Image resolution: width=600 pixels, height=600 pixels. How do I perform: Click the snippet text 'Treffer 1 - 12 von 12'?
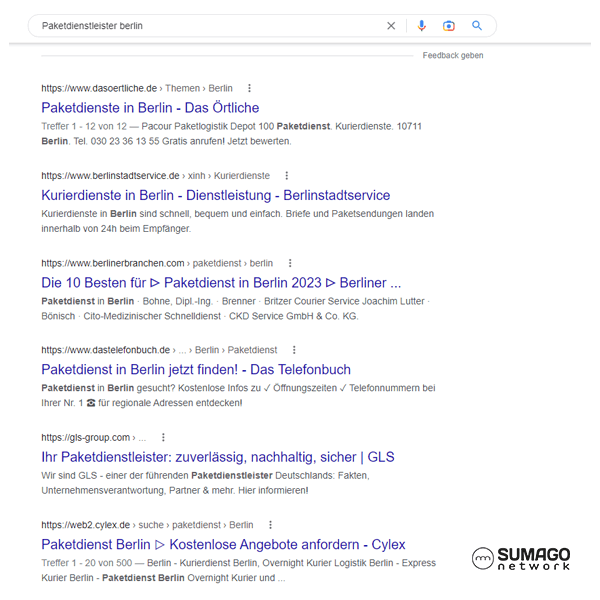pos(84,126)
